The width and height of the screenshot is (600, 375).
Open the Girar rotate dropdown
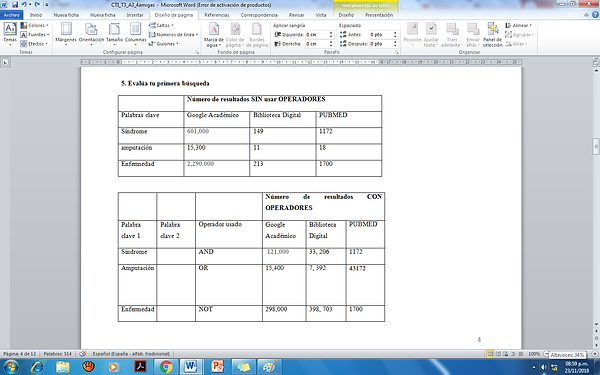tap(516, 44)
